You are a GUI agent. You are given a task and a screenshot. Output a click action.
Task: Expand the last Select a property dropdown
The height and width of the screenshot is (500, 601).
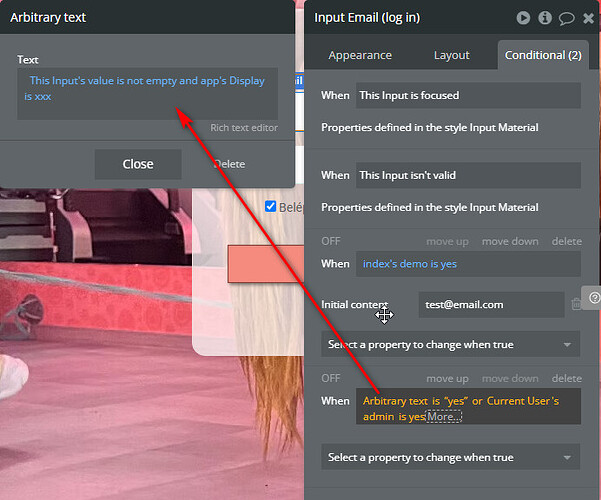click(x=450, y=457)
